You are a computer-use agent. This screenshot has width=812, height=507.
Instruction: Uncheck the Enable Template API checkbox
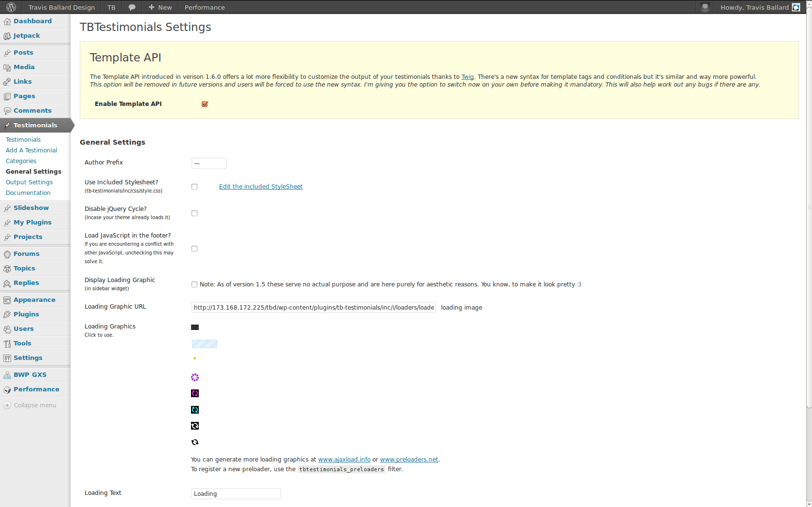[205, 104]
